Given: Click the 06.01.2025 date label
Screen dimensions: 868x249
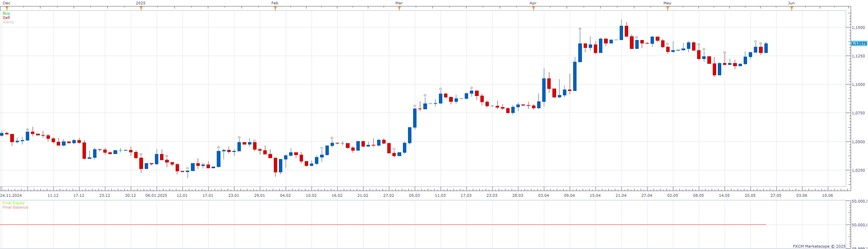Looking at the screenshot, I should coord(156,195).
